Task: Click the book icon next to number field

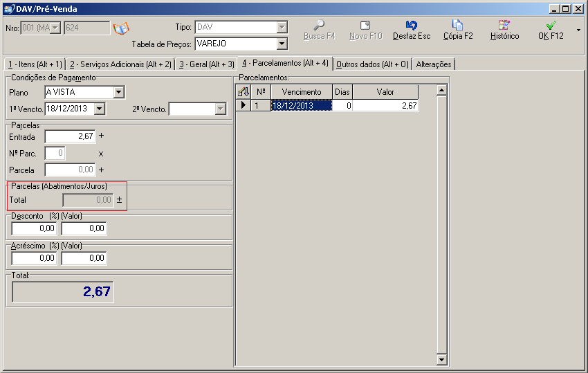Action: (121, 28)
